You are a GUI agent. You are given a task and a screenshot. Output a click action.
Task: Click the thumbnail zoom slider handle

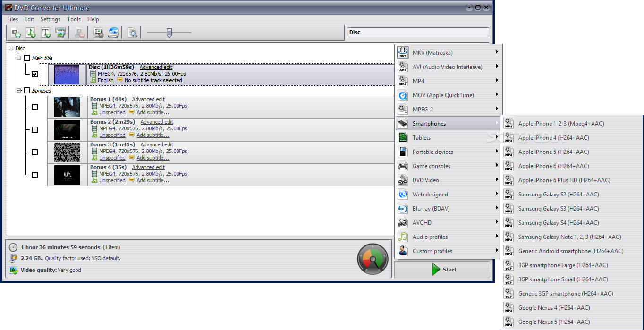pos(169,33)
